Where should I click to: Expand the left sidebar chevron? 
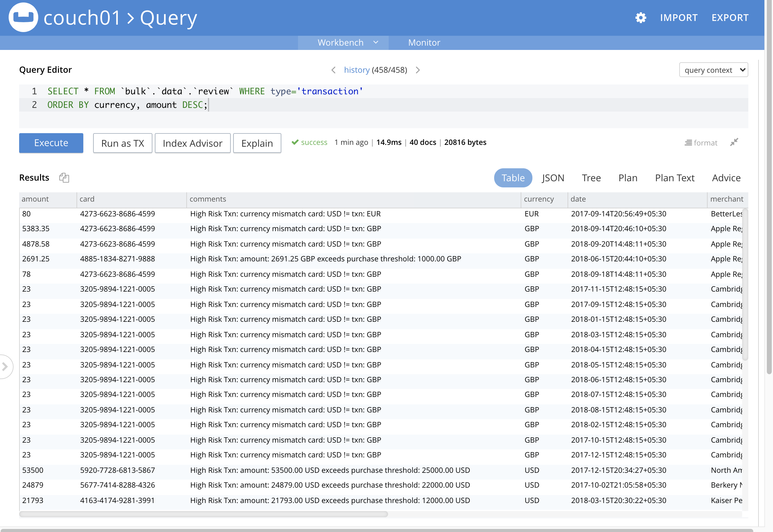point(5,367)
